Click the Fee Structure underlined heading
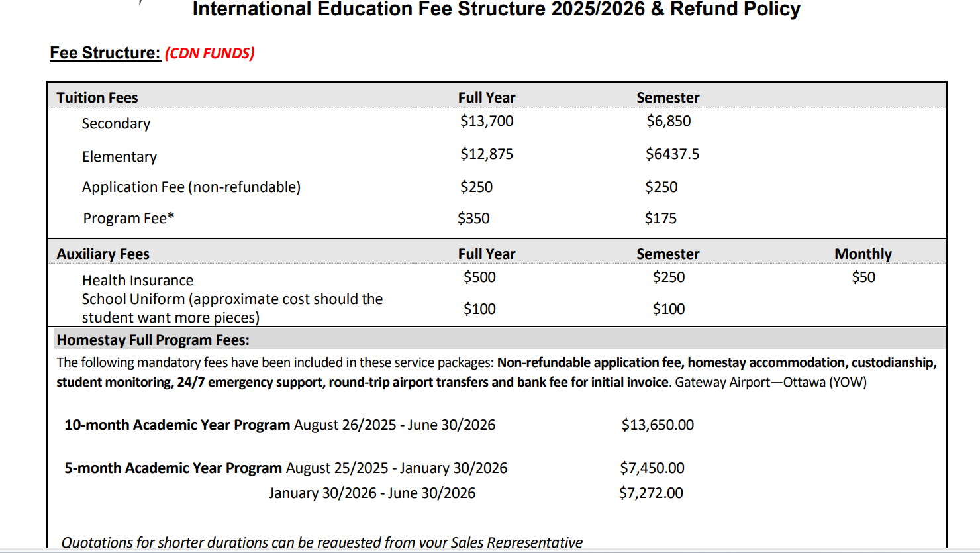 105,53
